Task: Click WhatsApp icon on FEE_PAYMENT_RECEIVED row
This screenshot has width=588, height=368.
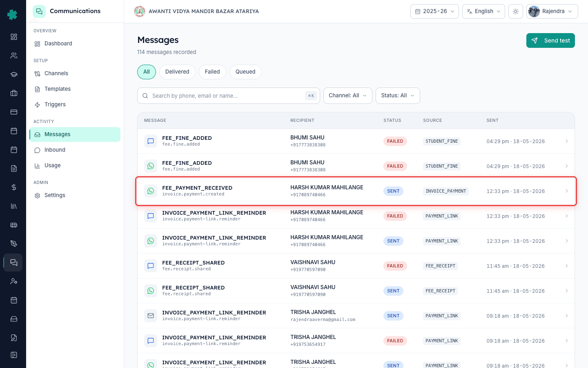Action: (151, 191)
